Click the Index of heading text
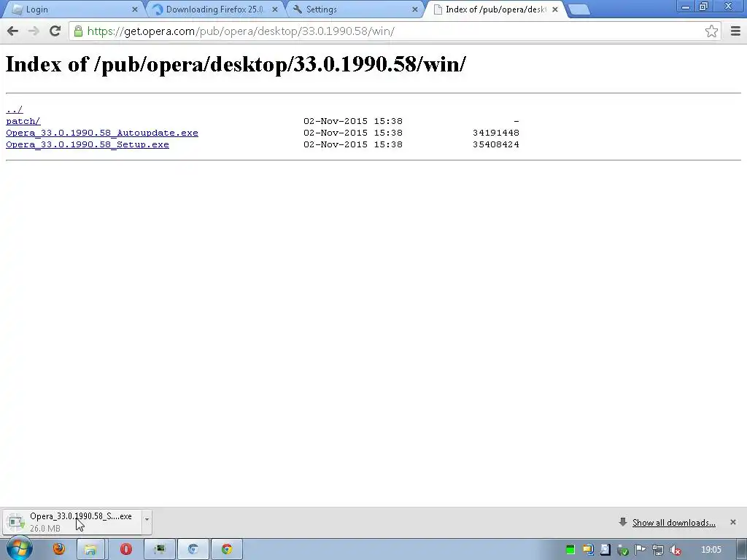The image size is (747, 560). click(x=236, y=64)
